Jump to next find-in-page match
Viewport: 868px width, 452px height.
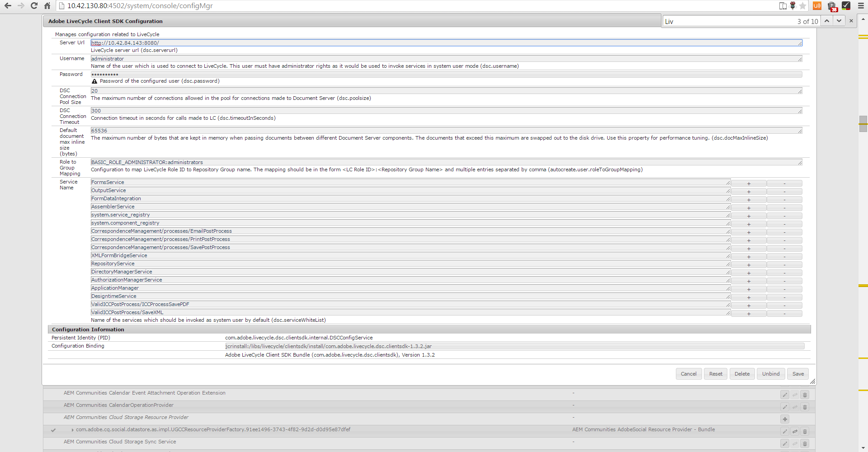click(839, 21)
